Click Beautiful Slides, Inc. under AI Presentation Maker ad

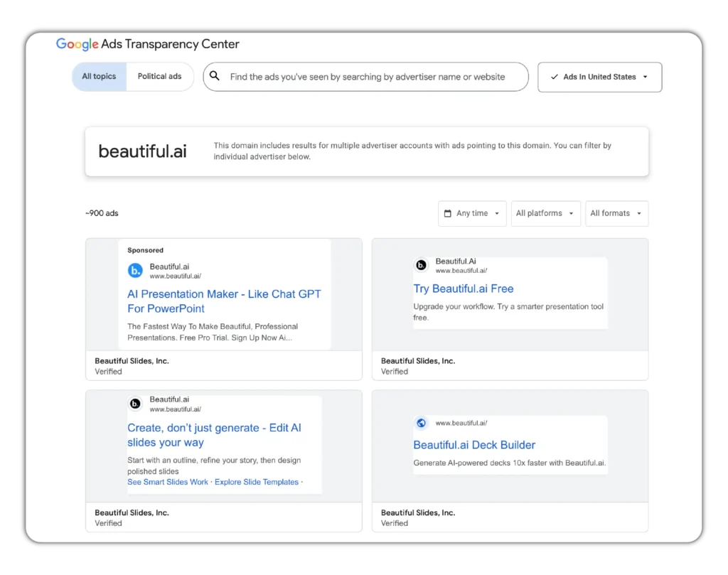pyautogui.click(x=132, y=361)
